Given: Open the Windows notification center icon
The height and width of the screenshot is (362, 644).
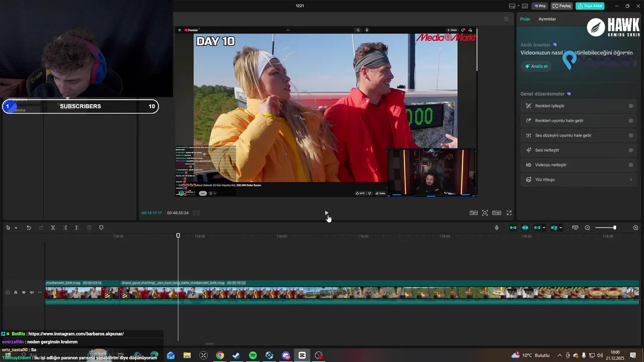Looking at the screenshot, I should tap(633, 355).
